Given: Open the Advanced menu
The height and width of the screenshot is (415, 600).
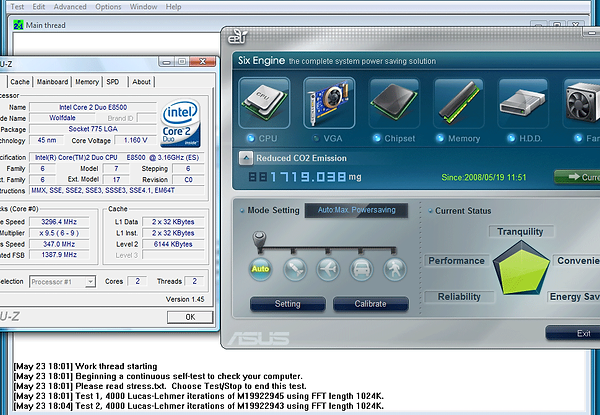Looking at the screenshot, I should [x=70, y=7].
